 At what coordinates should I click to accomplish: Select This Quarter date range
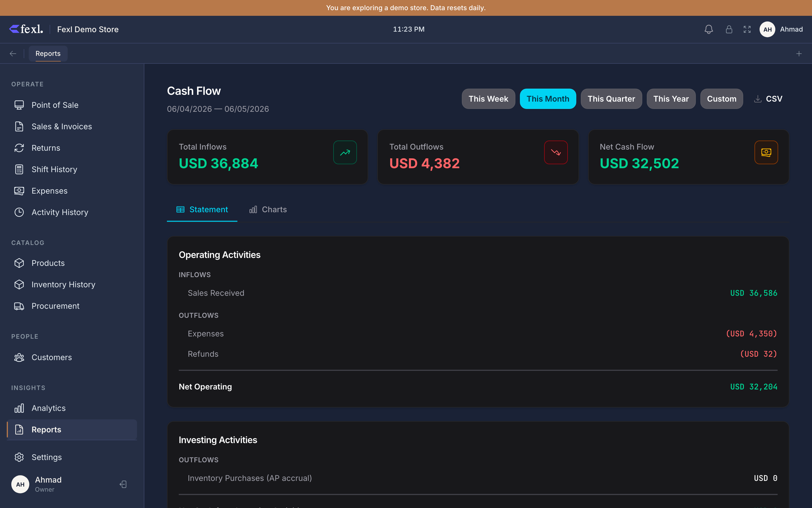[611, 99]
